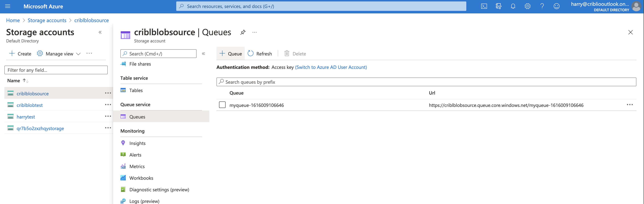Open the Help question mark icon
Image resolution: width=644 pixels, height=204 pixels.
point(542,6)
